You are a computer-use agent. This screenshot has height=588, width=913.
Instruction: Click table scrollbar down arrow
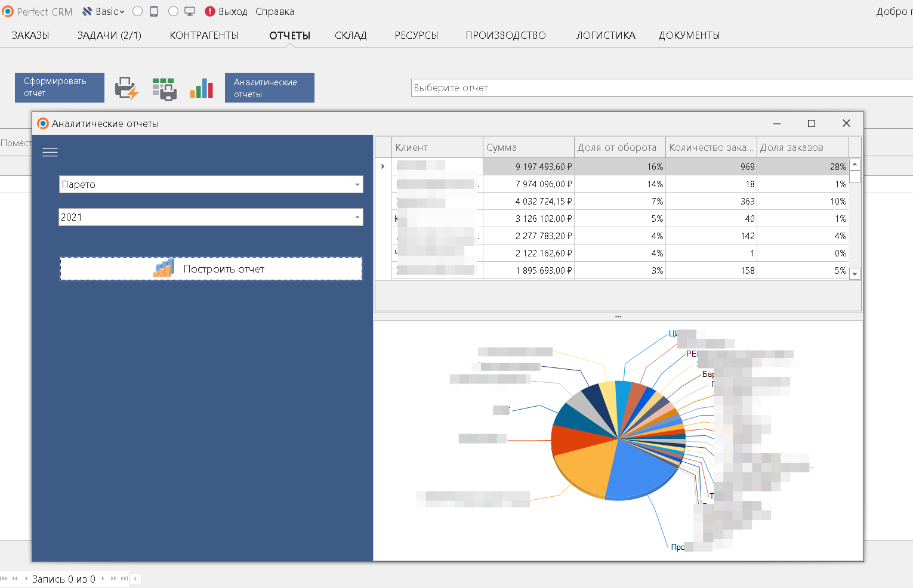(855, 274)
